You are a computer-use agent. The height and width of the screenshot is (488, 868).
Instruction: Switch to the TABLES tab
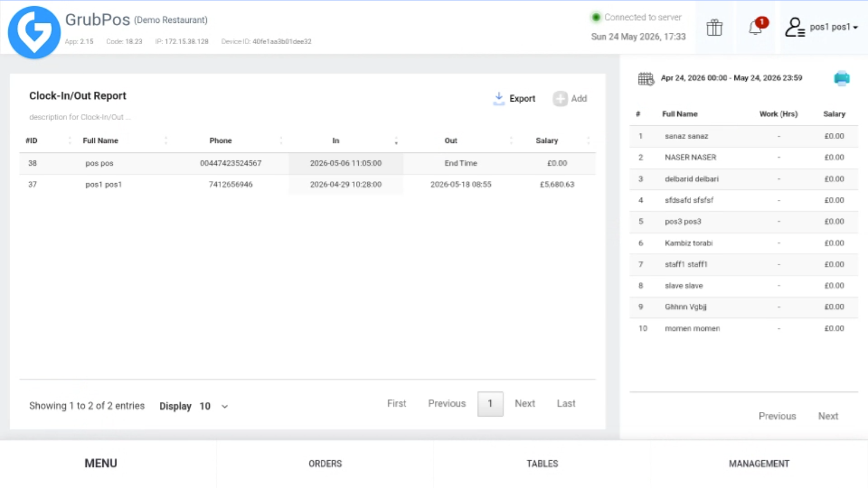(x=542, y=463)
